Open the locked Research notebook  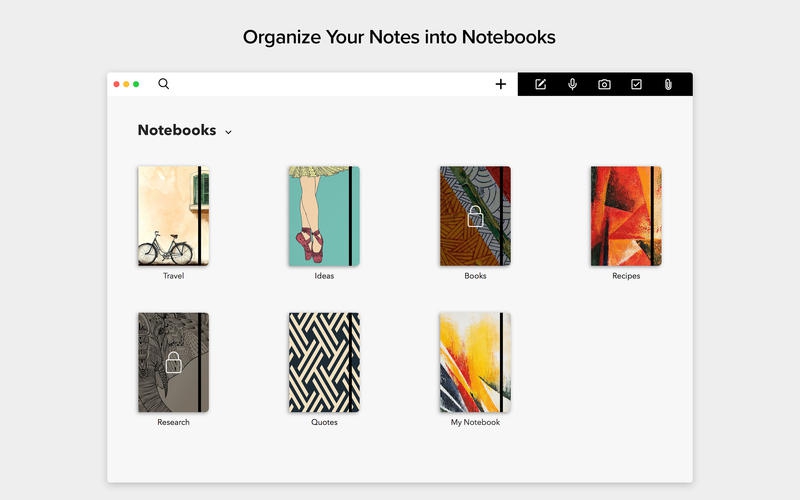(173, 362)
